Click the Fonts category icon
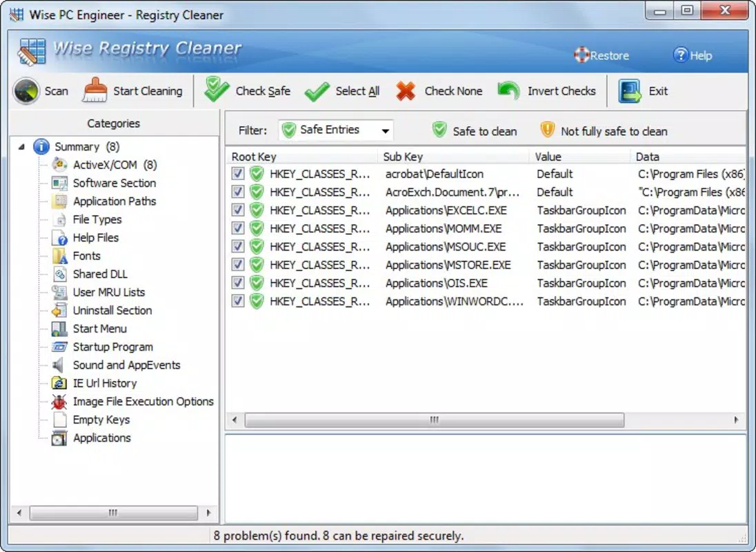 pyautogui.click(x=59, y=256)
